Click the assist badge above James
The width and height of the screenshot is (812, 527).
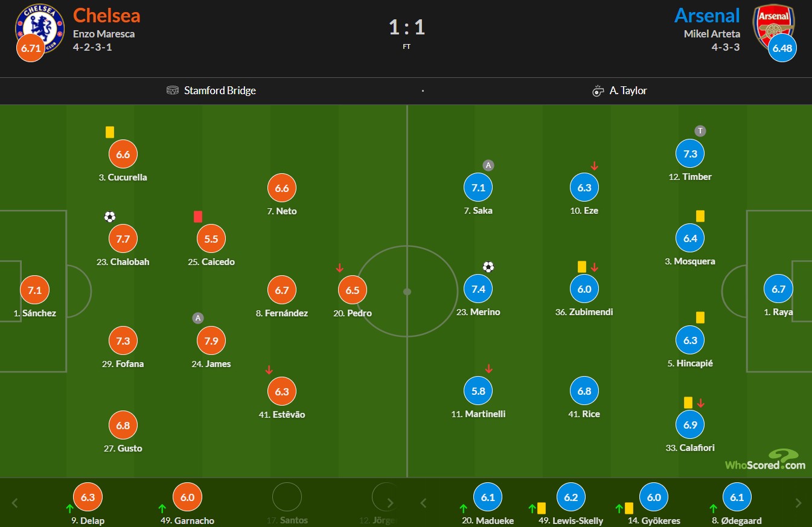(197, 318)
